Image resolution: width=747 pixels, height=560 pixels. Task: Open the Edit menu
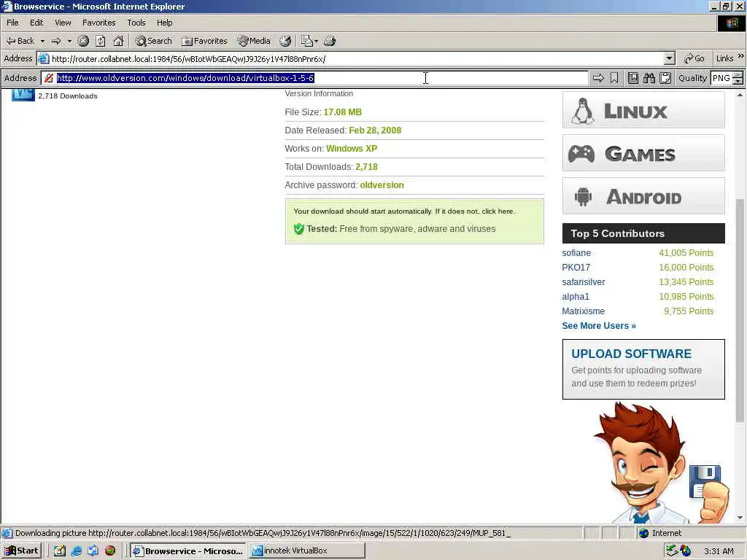tap(36, 23)
